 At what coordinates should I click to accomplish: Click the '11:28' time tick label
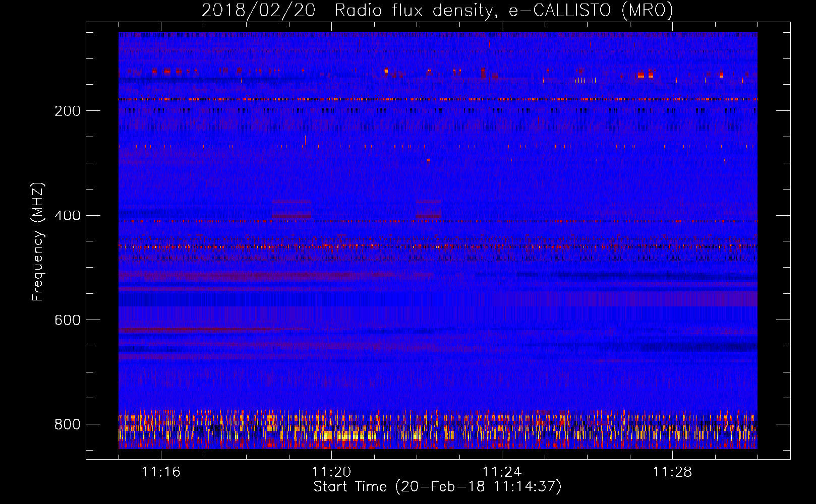click(672, 472)
